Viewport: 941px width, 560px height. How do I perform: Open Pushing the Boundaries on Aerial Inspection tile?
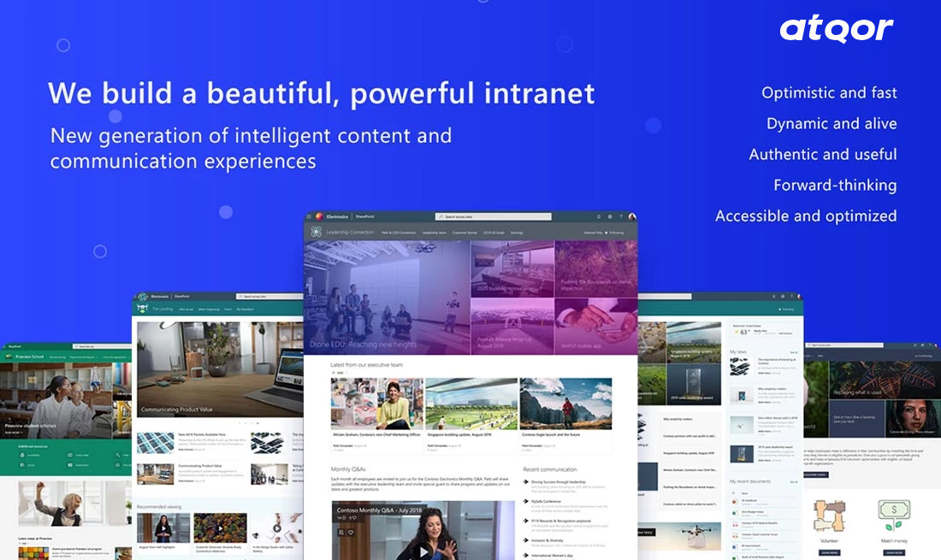click(596, 268)
